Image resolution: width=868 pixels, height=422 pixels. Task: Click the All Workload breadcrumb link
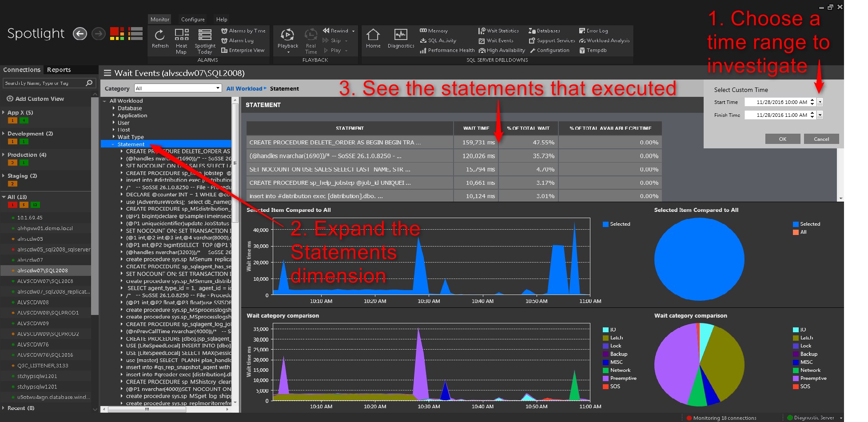click(244, 89)
